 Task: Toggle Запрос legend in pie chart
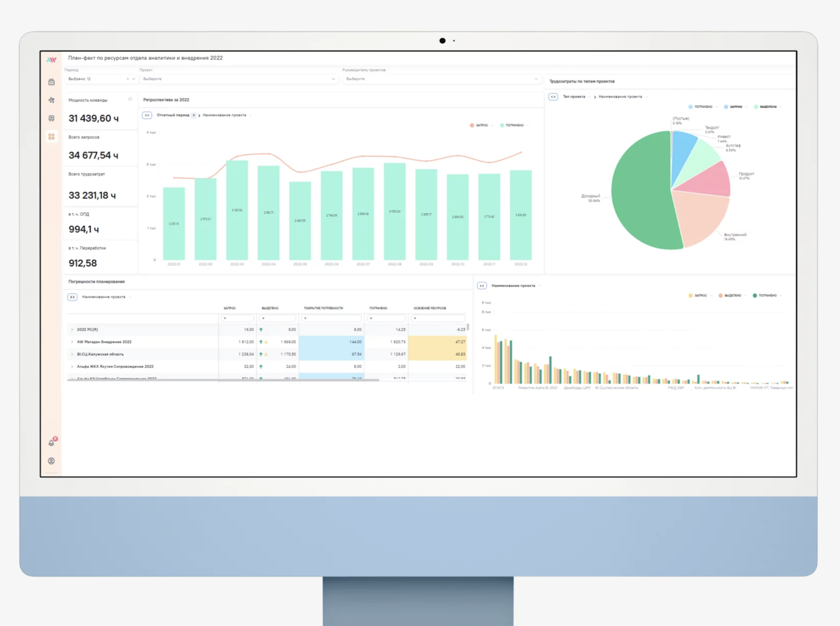[x=733, y=107]
